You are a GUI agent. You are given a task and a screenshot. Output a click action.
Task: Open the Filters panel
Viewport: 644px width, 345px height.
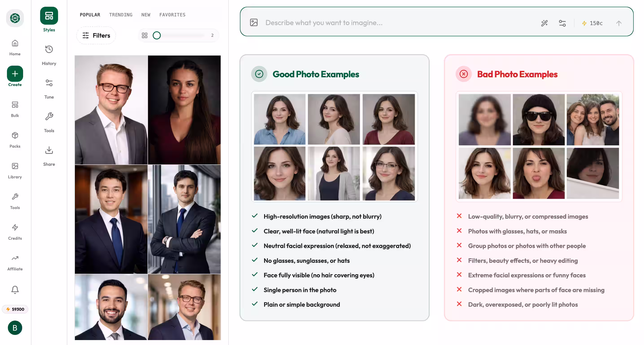point(96,35)
